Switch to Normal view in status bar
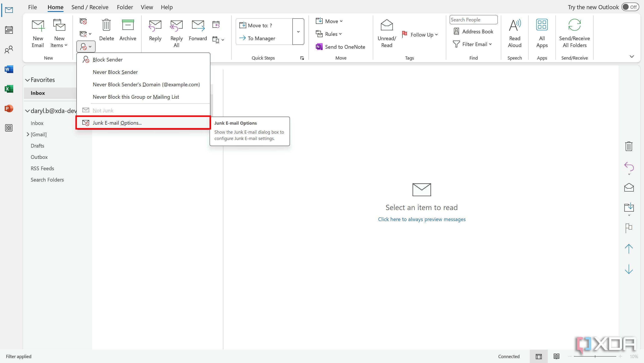The image size is (644, 363). (x=539, y=356)
